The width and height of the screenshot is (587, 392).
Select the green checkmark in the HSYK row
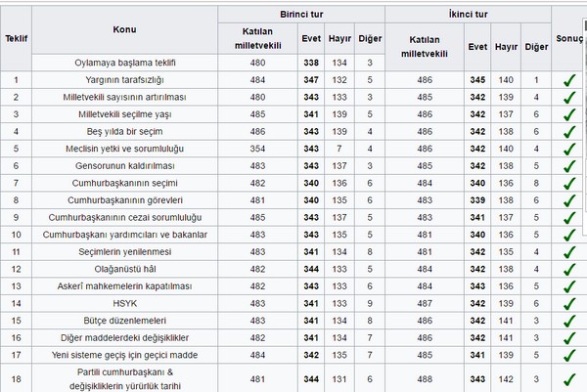tap(568, 304)
